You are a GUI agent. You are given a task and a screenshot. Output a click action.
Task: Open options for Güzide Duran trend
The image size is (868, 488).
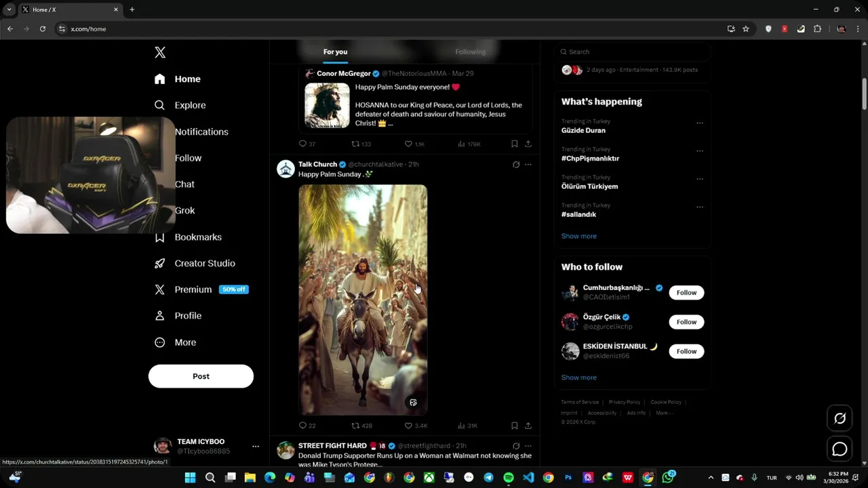click(700, 123)
